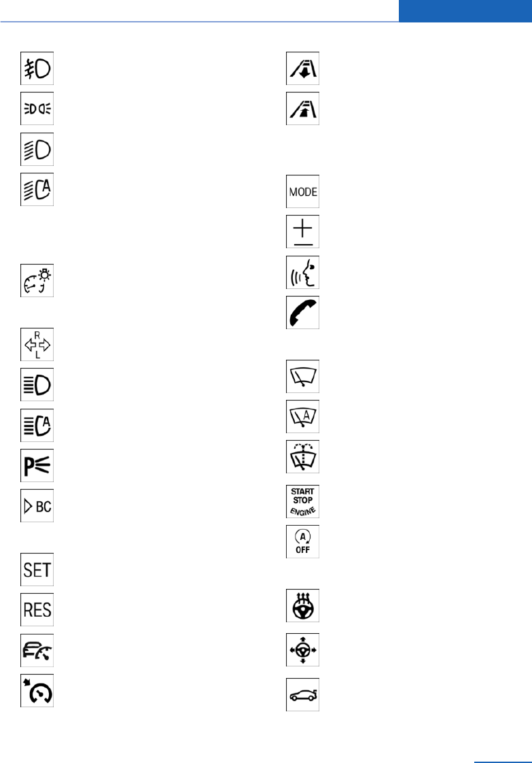
Task: Select the START STOP ENGINE icon
Action: pos(302,501)
